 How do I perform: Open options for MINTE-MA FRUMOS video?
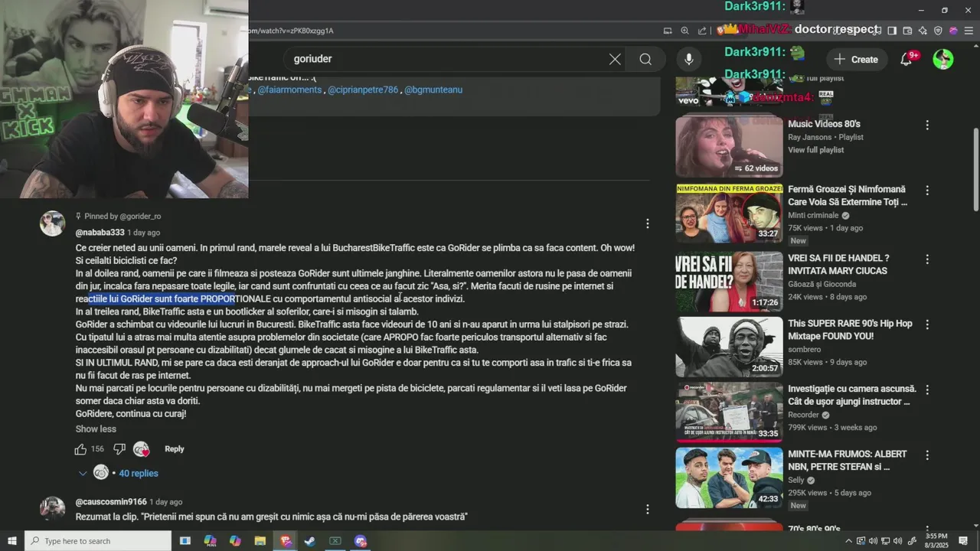927,455
